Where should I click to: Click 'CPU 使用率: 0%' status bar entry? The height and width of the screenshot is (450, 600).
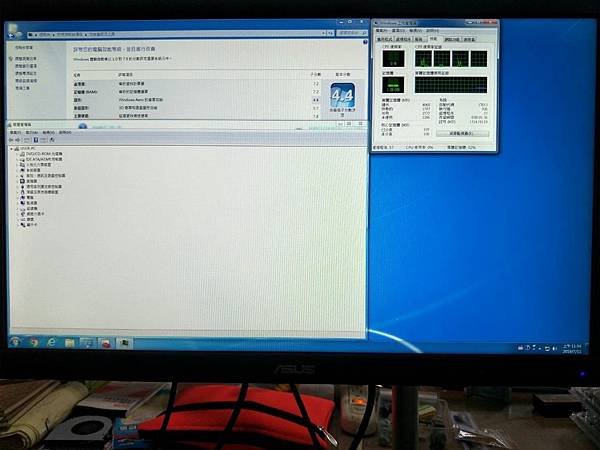tap(419, 147)
